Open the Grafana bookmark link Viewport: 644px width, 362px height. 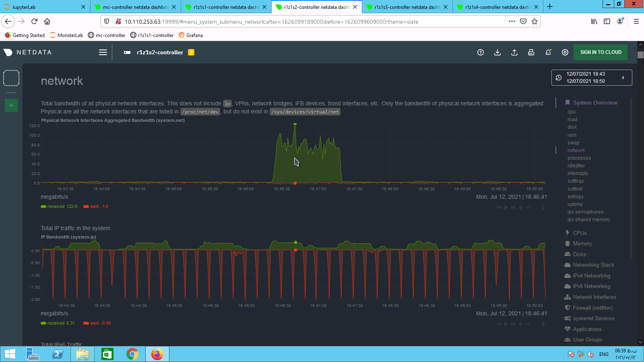194,35
